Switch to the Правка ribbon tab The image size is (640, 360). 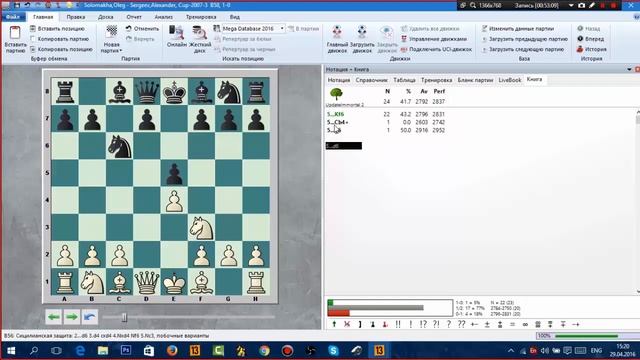(76, 17)
